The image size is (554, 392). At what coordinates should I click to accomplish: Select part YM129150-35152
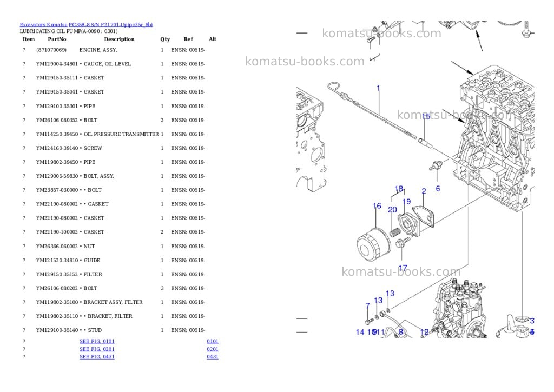(57, 275)
